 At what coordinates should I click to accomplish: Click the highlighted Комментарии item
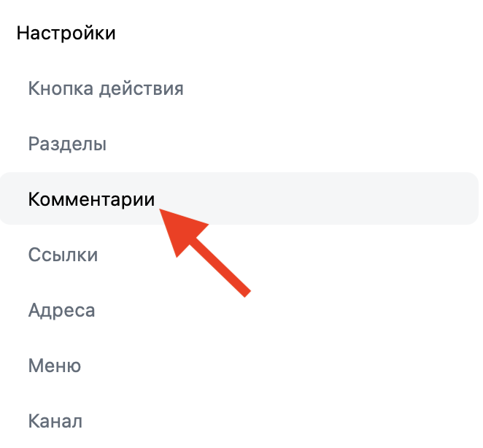tap(91, 199)
